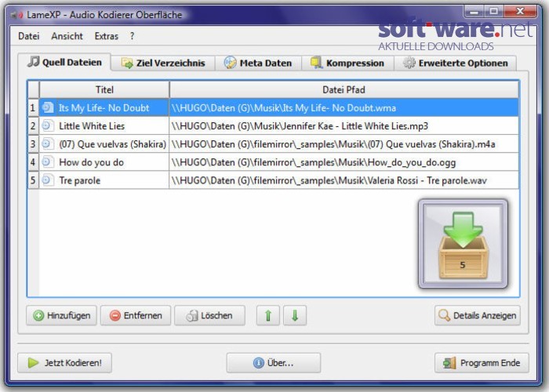Click the Hinzufügen button
The image size is (549, 392).
(62, 316)
